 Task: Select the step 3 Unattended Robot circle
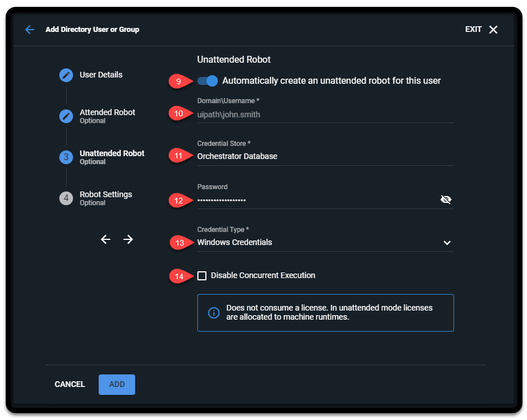tap(65, 157)
